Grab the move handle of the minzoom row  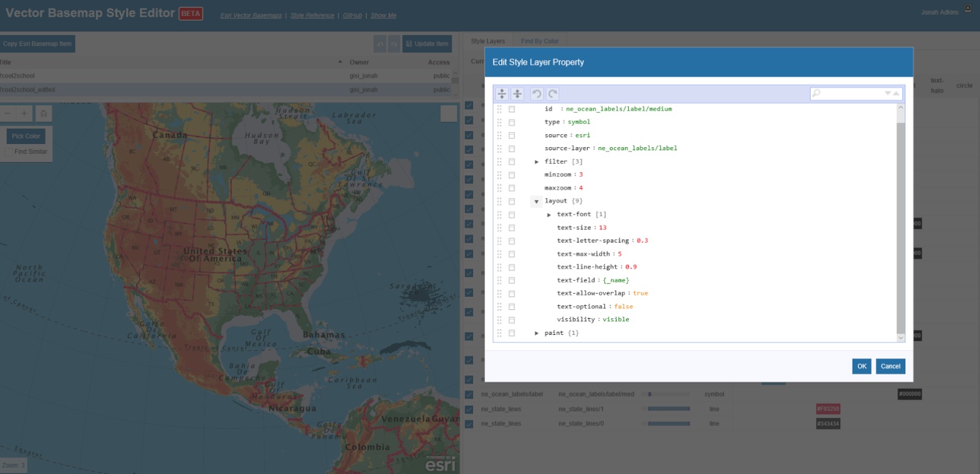(499, 175)
